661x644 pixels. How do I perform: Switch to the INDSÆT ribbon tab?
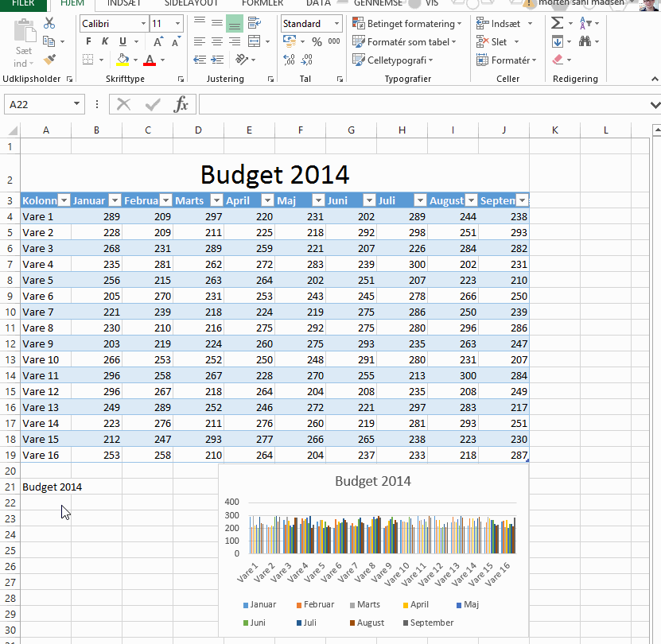point(125,3)
